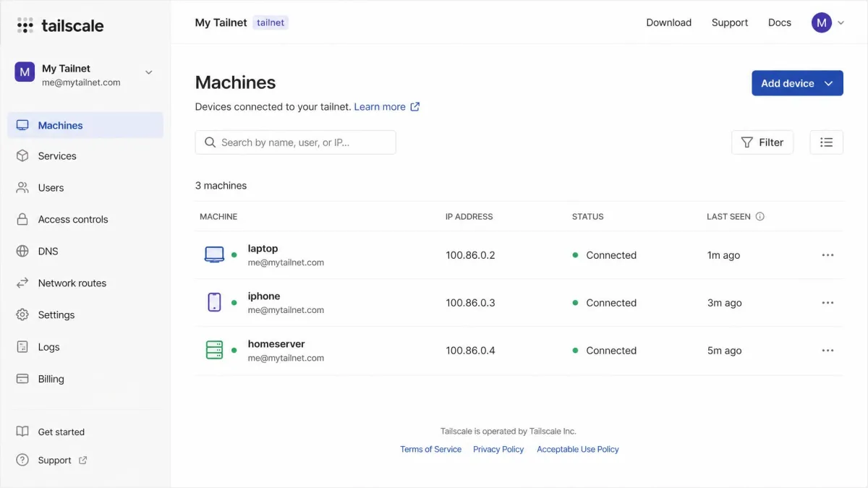The width and height of the screenshot is (868, 488).
Task: Click the Tailscale logo
Action: tap(60, 25)
